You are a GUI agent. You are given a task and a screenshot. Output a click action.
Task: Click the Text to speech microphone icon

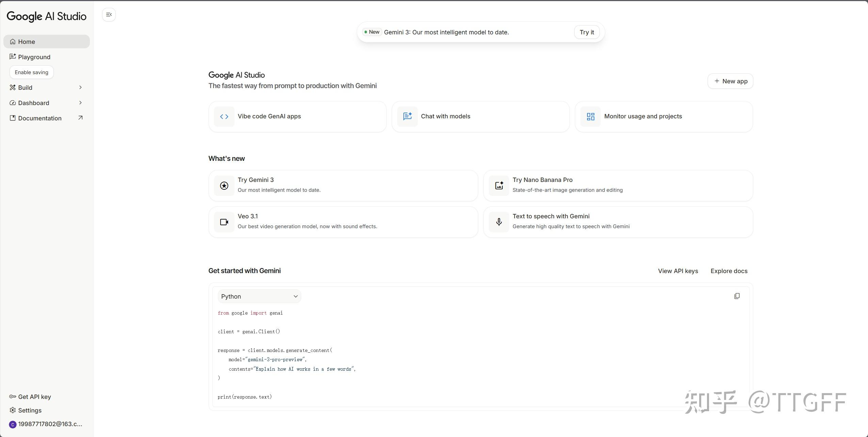point(499,222)
